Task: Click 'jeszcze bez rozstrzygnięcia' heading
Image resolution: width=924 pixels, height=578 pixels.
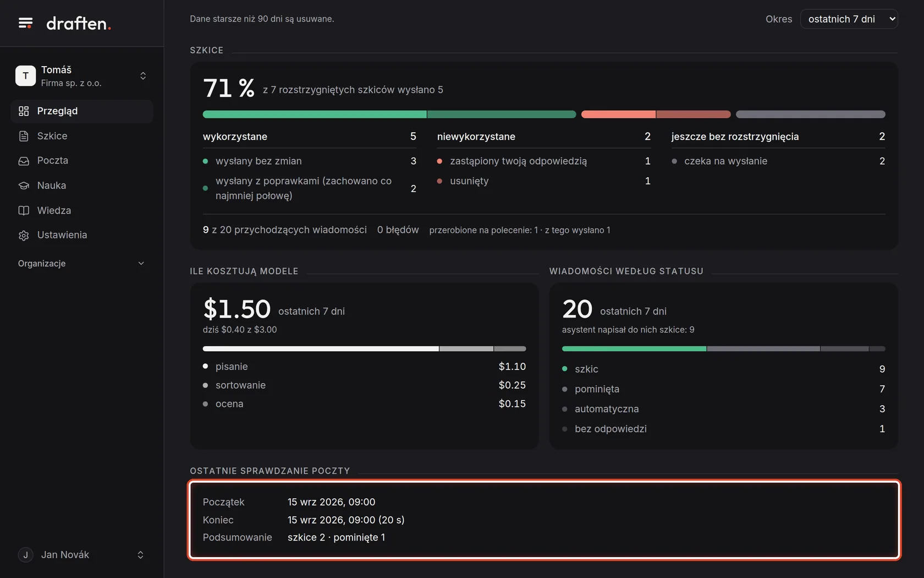Action: [x=735, y=137]
